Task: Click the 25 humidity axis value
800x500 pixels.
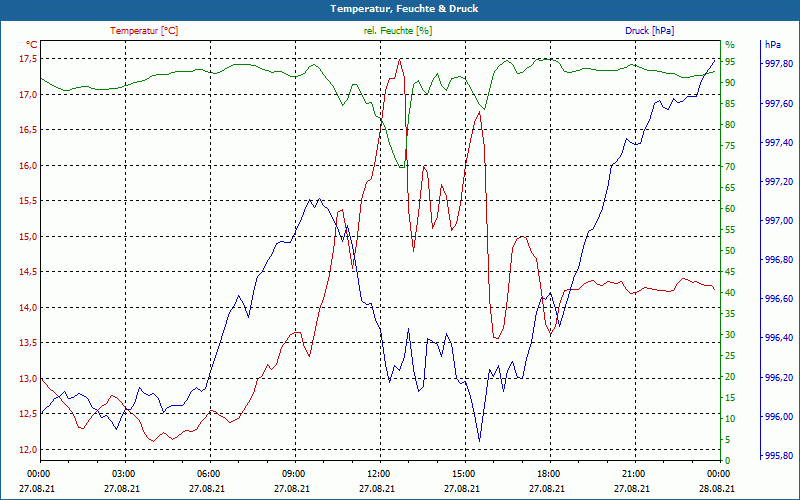Action: [730, 356]
